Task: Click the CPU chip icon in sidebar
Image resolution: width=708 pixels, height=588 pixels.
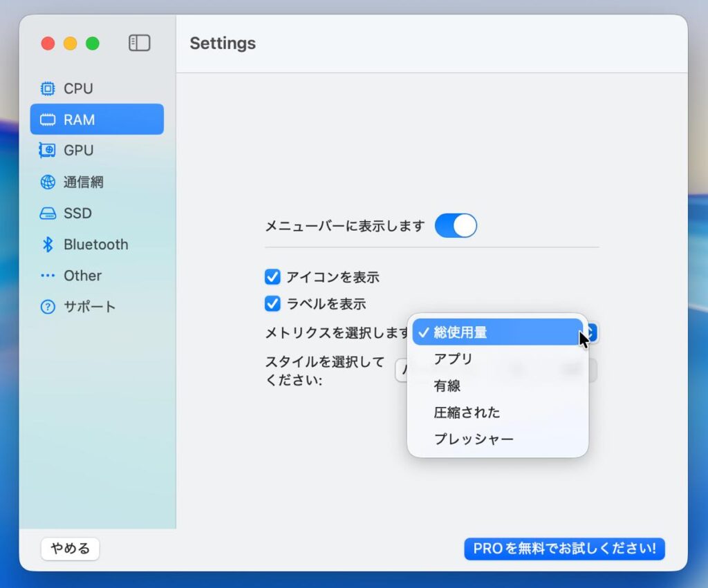Action: [x=48, y=88]
